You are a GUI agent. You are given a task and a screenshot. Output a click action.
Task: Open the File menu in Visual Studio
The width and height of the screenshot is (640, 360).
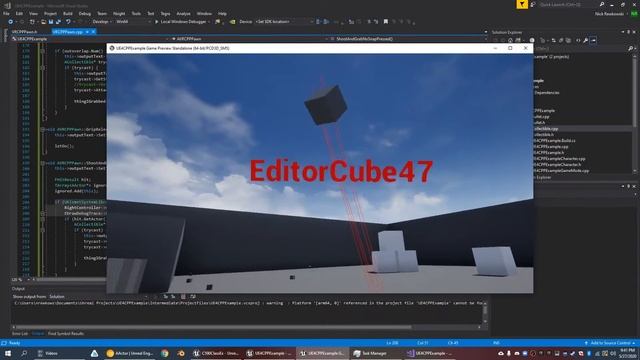point(6,13)
